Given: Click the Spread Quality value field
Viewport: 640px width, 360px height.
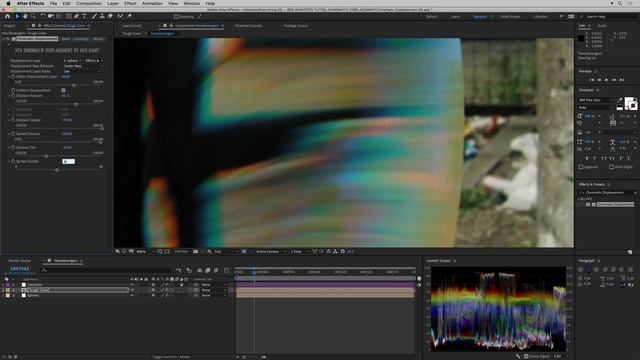Looking at the screenshot, I should tap(68, 161).
